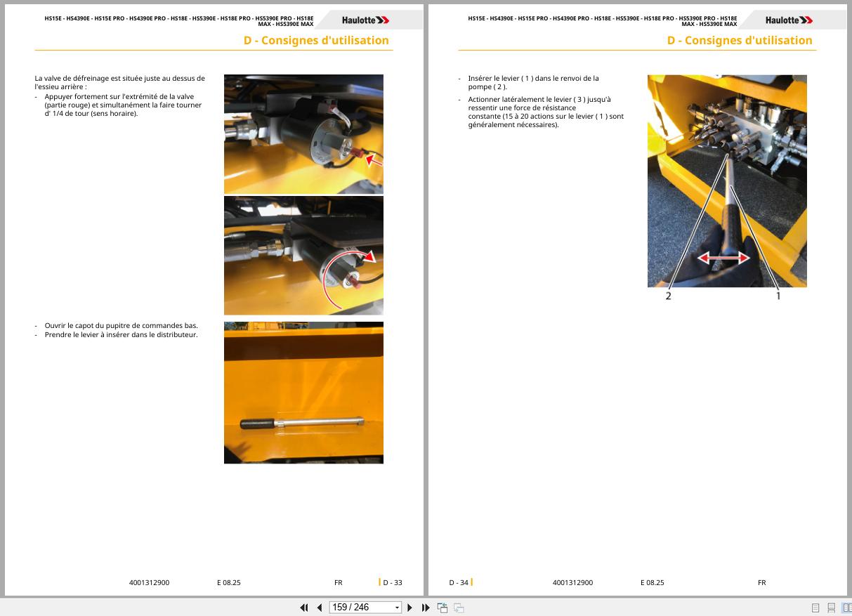Go to the next page

[x=410, y=608]
